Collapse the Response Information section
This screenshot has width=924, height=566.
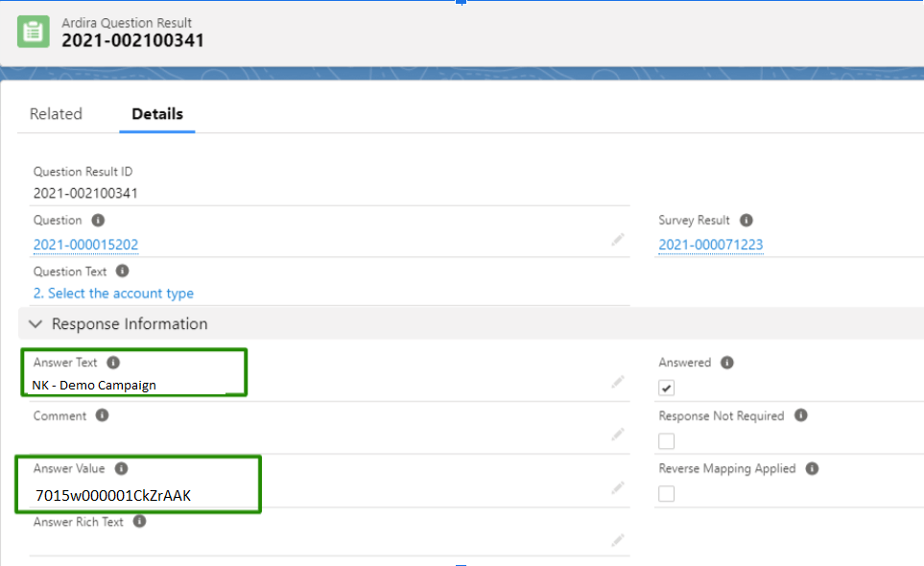point(36,324)
